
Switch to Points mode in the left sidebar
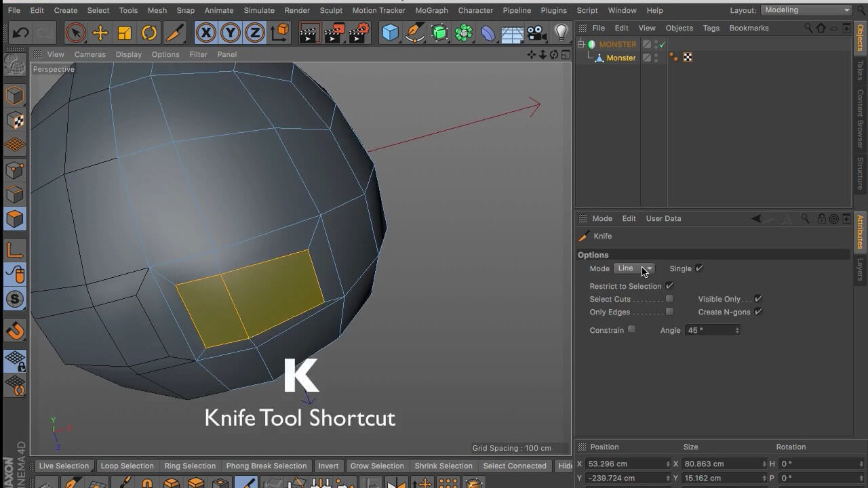(x=15, y=170)
